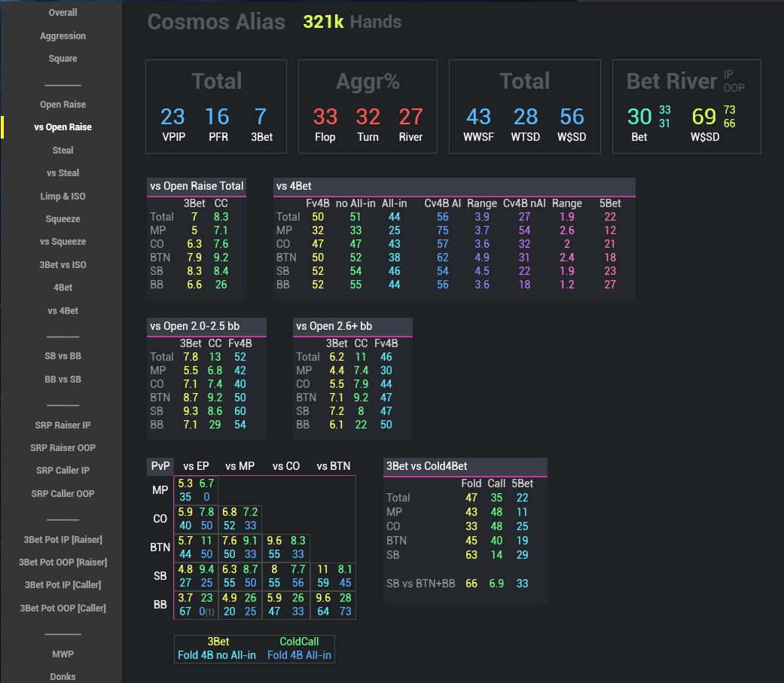This screenshot has height=683, width=784.
Task: Select Open Raise in the sidebar
Action: point(63,104)
